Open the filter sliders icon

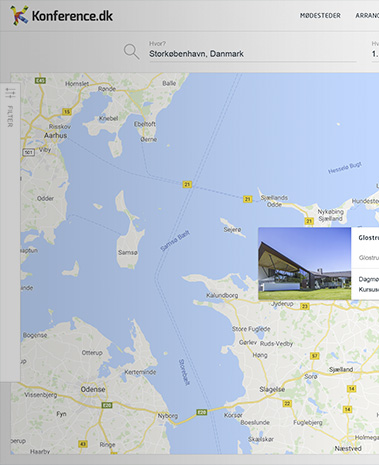10,93
